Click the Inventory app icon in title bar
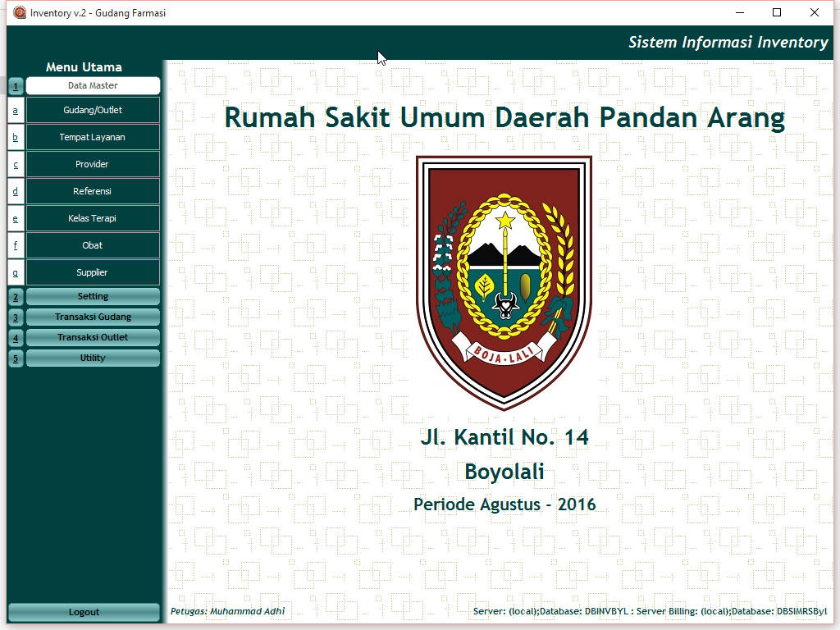The width and height of the screenshot is (840, 630). [x=20, y=12]
